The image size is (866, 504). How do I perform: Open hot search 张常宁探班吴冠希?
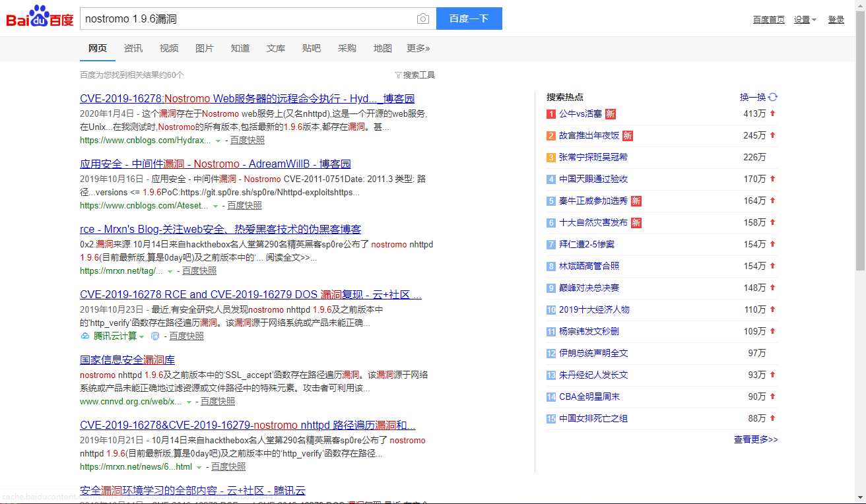point(593,158)
